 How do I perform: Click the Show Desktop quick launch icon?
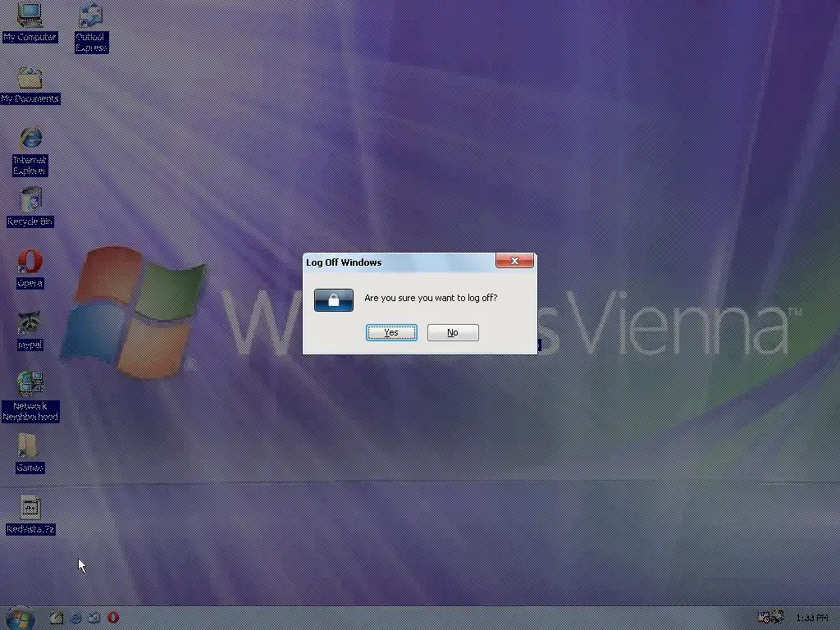(57, 618)
